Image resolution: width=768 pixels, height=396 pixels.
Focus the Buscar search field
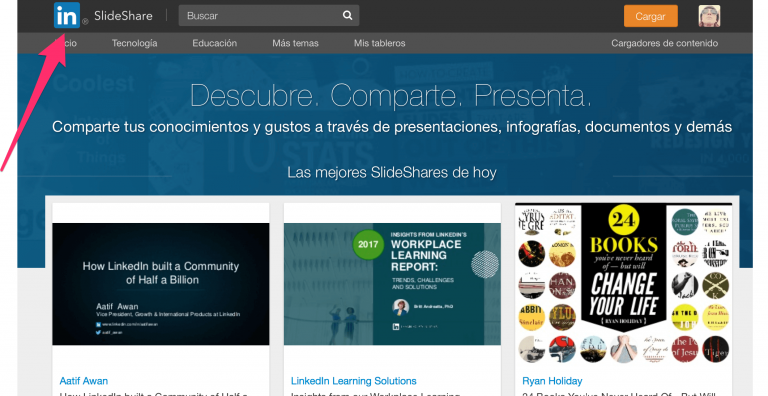(269, 16)
